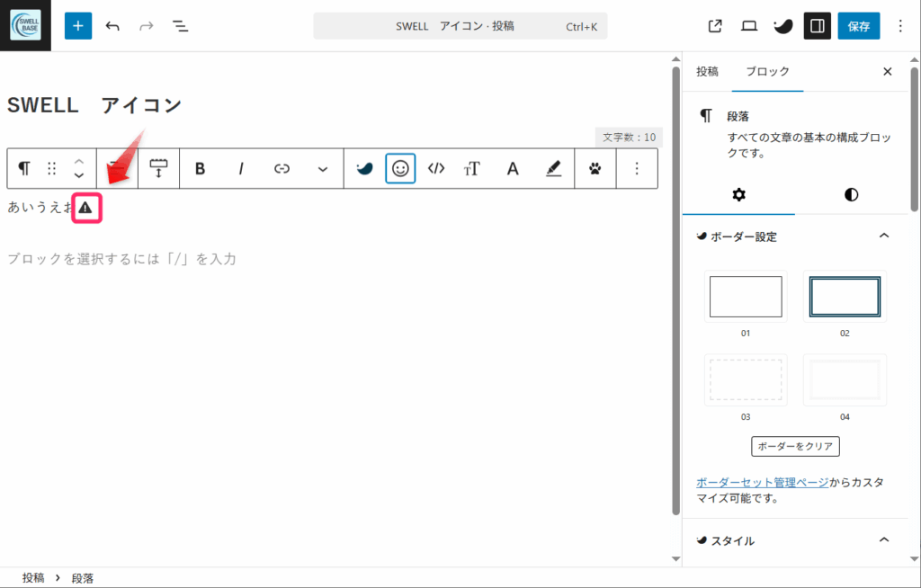921x588 pixels.
Task: Apply the marker highlight tool
Action: pos(553,169)
